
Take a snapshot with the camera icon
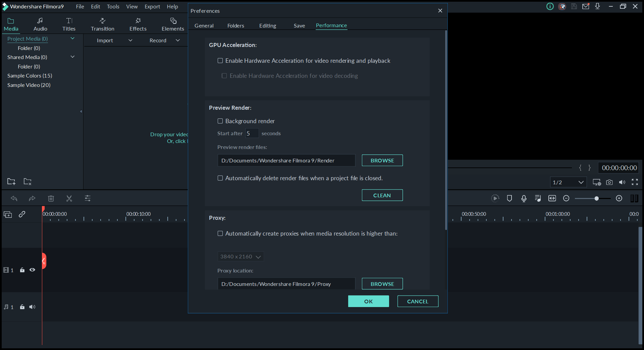(x=609, y=182)
